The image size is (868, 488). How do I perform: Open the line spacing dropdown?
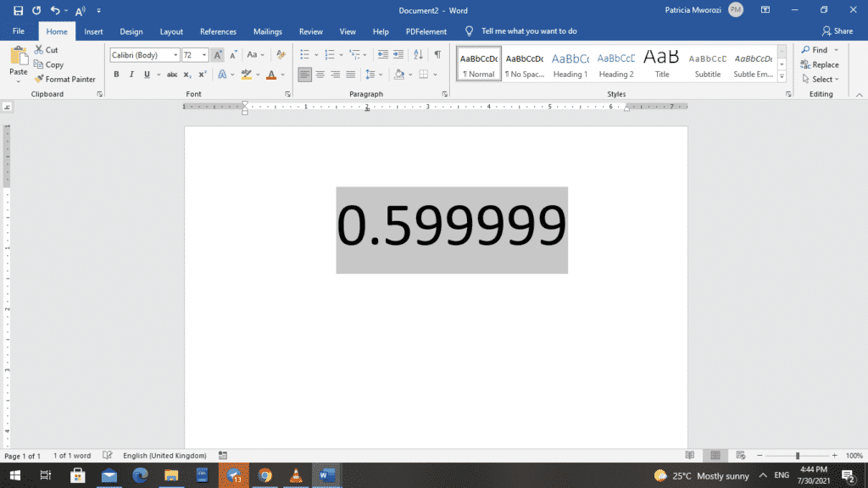[x=374, y=75]
